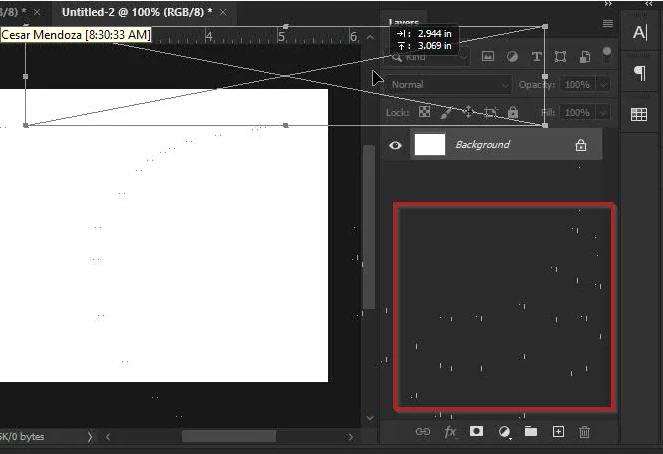This screenshot has width=663, height=454.
Task: Open the Paragraph panel
Action: (639, 73)
